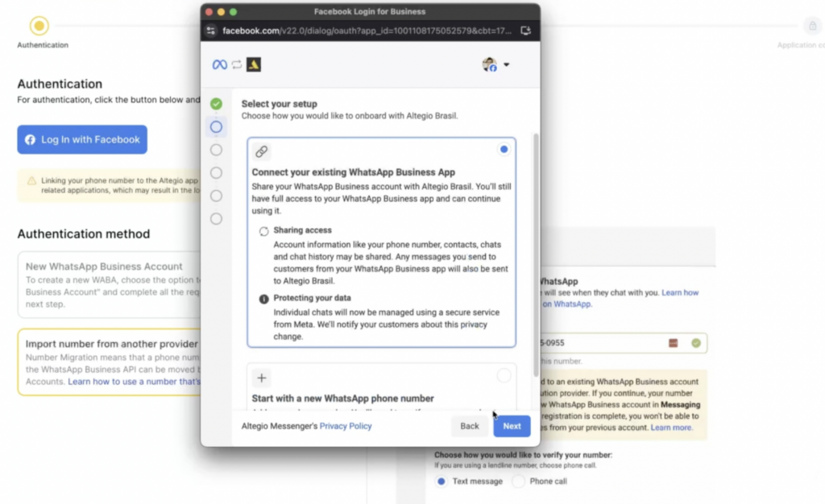825x504 pixels.
Task: Select the Phone call verification option
Action: coord(519,481)
